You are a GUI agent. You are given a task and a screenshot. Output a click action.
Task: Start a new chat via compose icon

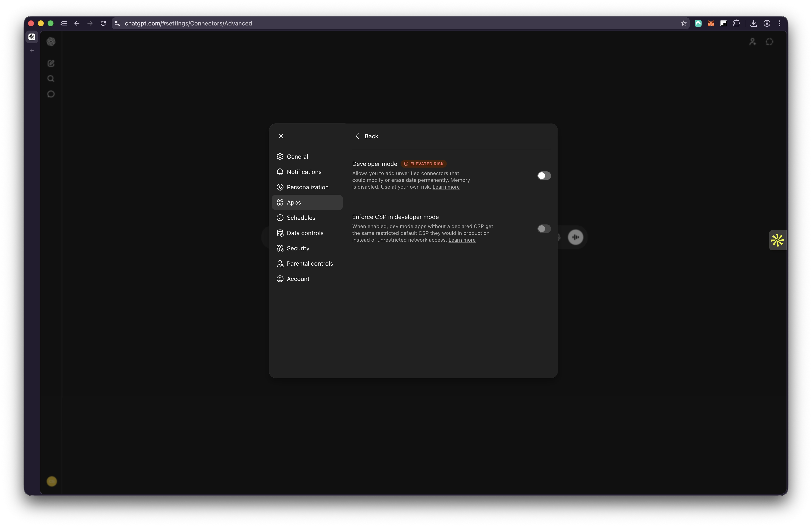pos(51,63)
